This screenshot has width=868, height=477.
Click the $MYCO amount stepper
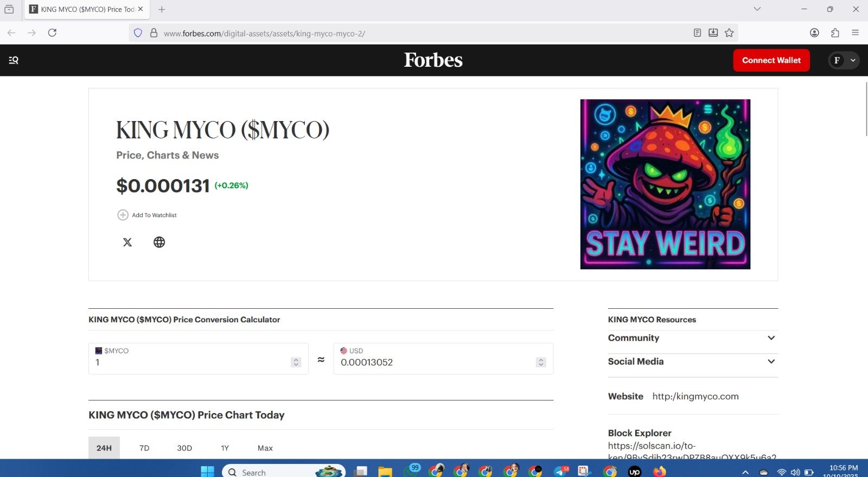coord(296,362)
